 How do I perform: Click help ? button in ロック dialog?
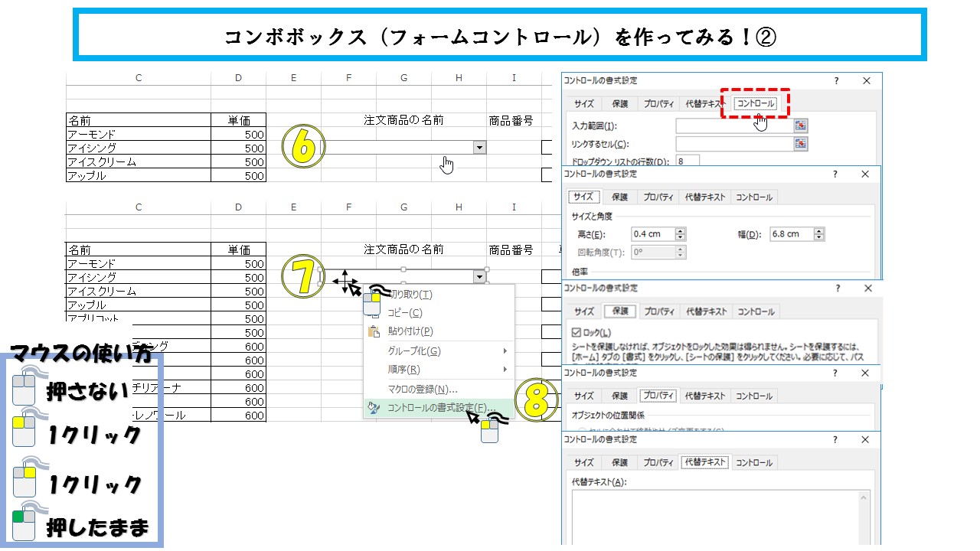tap(836, 289)
